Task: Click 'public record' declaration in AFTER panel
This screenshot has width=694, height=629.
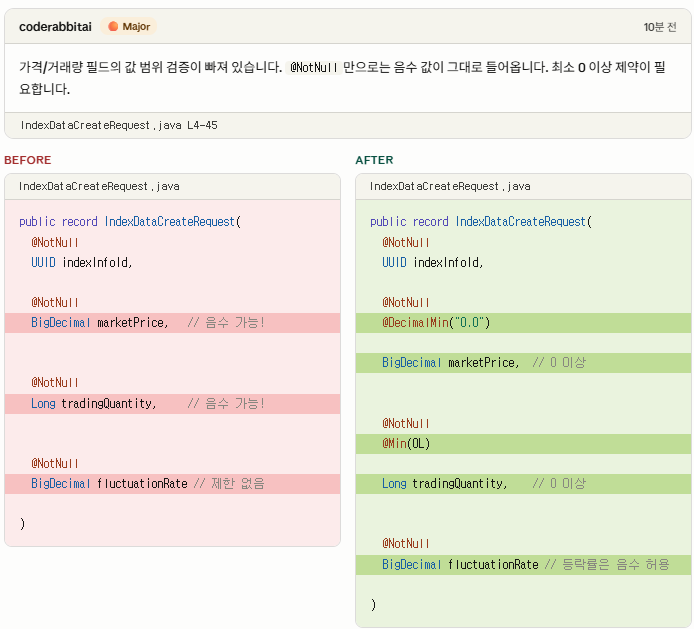Action: pos(481,221)
